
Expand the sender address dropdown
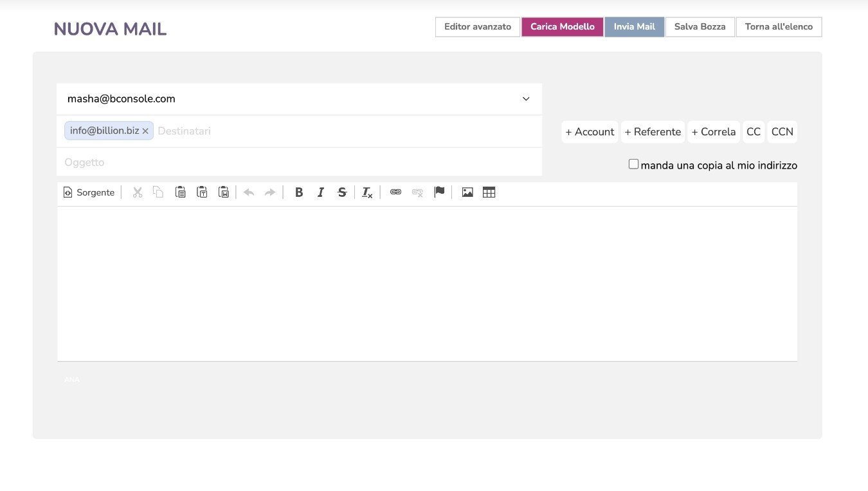pyautogui.click(x=526, y=99)
